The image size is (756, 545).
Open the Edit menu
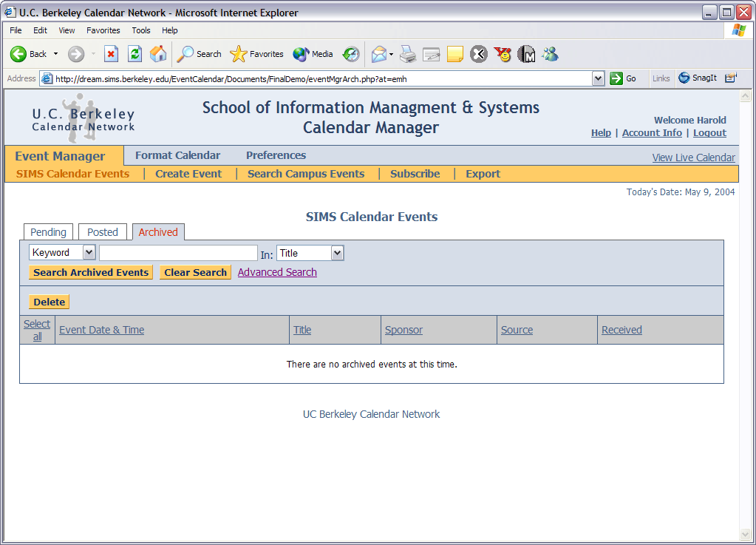pos(40,30)
